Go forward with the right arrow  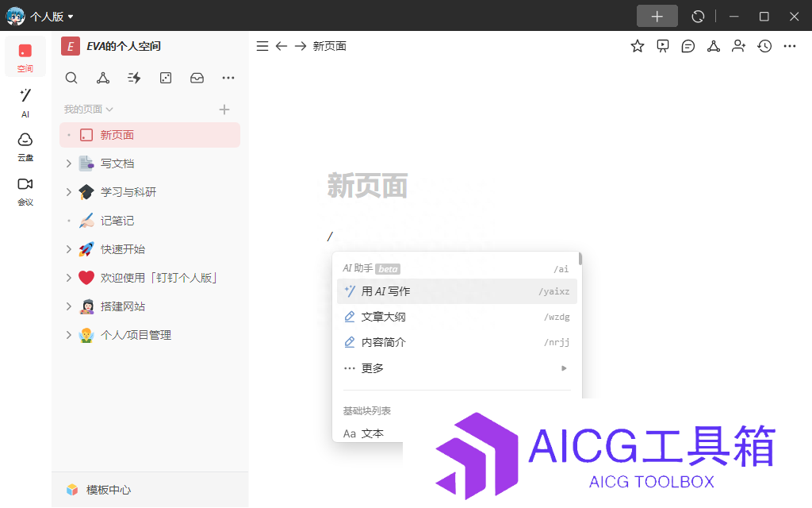coord(301,46)
